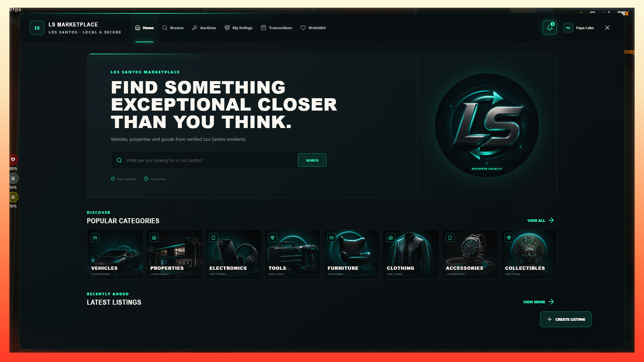Click the building icon on Properties card
Image resolution: width=644 pixels, height=362 pixels.
154,238
